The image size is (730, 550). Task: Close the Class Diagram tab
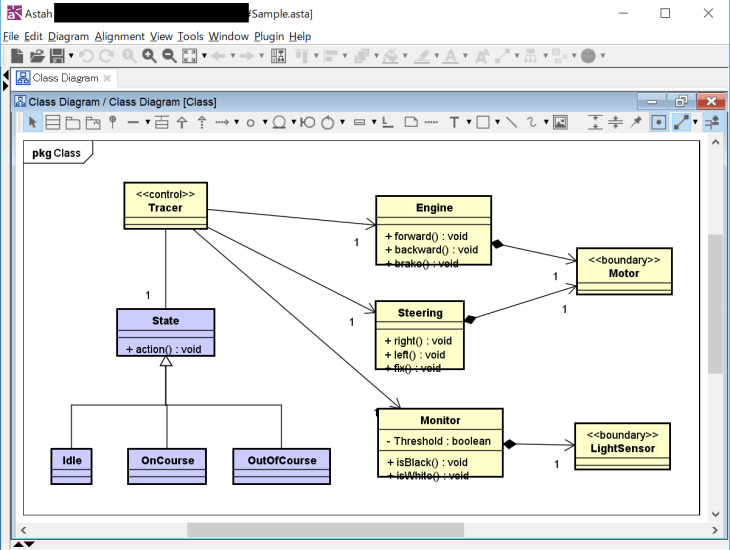pyautogui.click(x=107, y=78)
